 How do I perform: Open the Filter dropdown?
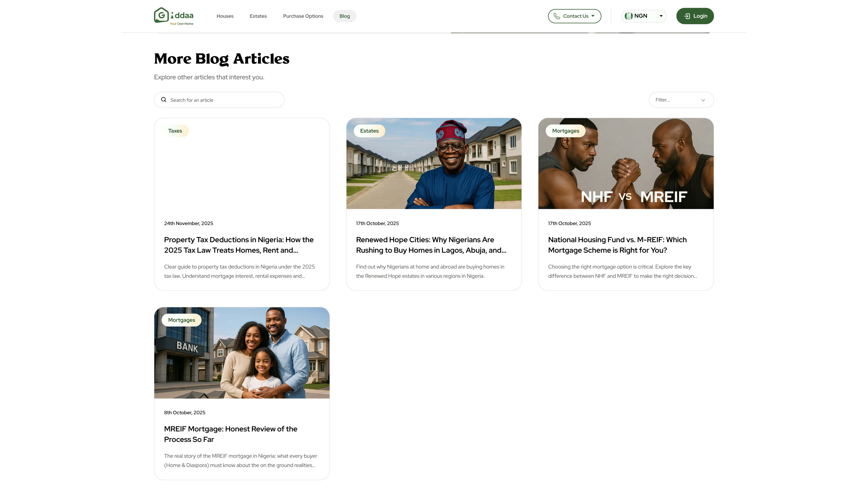(681, 100)
